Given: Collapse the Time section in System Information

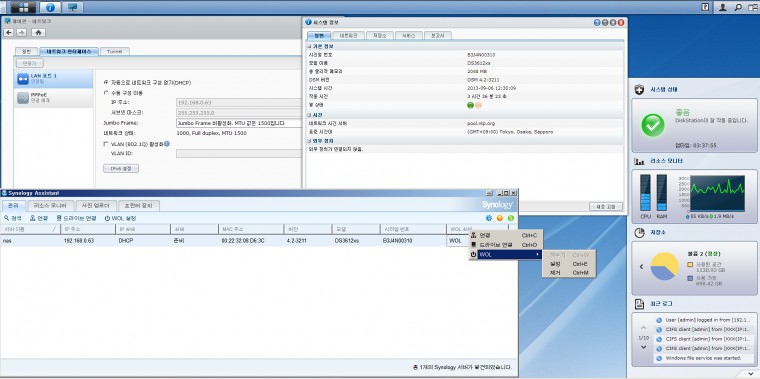Looking at the screenshot, I should point(309,115).
